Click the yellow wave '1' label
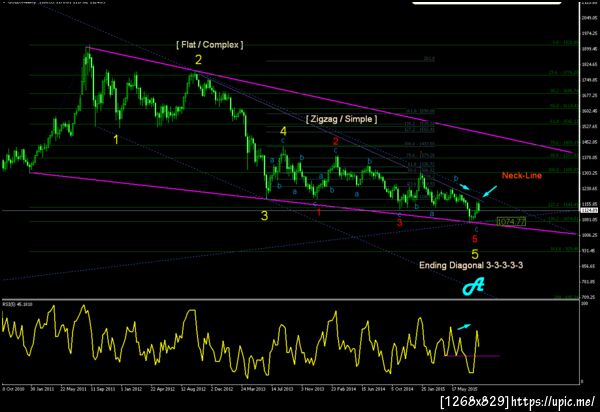This screenshot has height=412, width=600. 116,140
